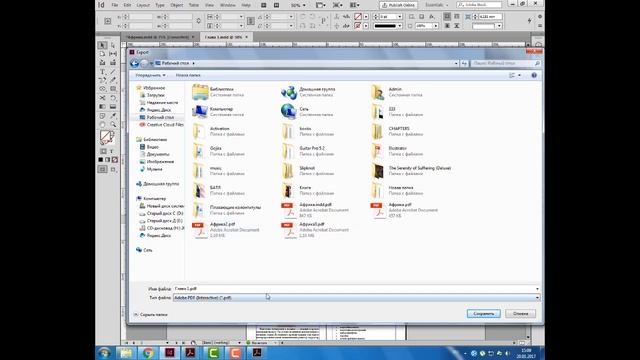Open the zoom level dropdown in InDesign
The height and width of the screenshot is (360, 640).
click(x=304, y=5)
